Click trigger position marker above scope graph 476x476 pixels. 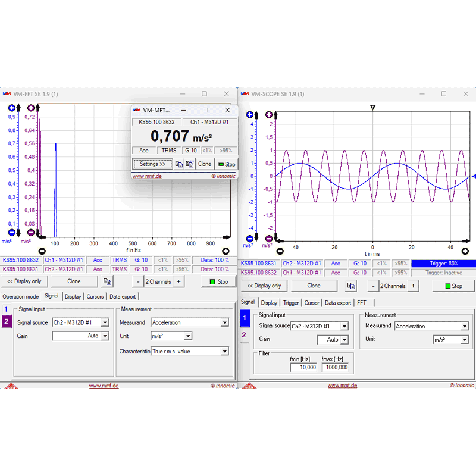click(372, 108)
